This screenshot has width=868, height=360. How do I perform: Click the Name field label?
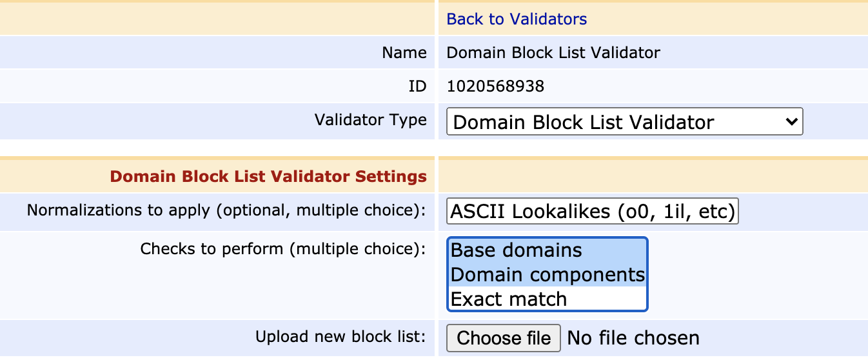[404, 53]
